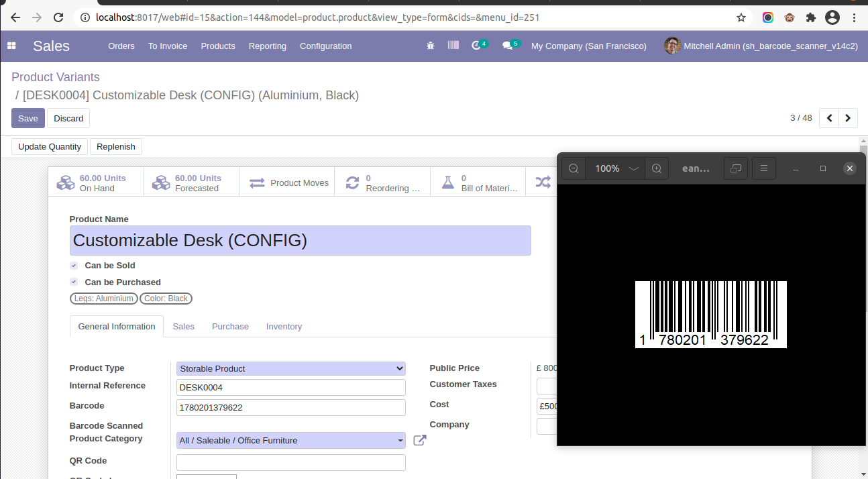Viewport: 868px width, 479px height.
Task: Open the barcode scanner icon in navbar
Action: pos(453,45)
